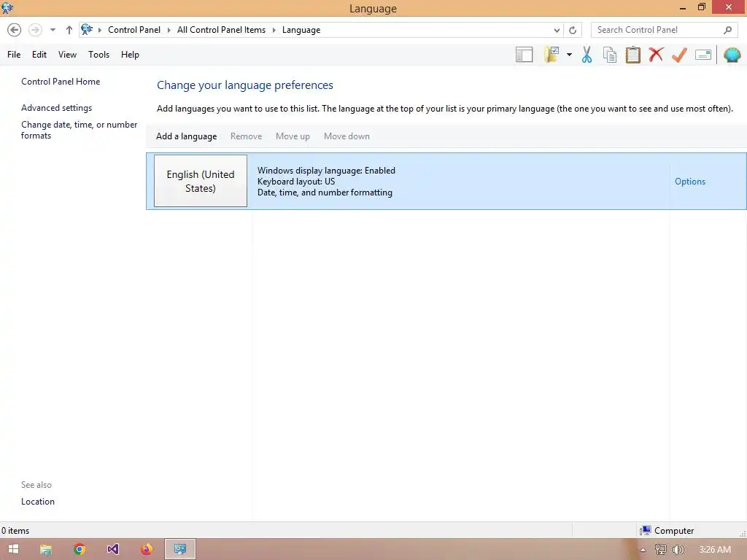Viewport: 747px width, 560px height.
Task: Open Visual Studio from the taskbar
Action: [113, 550]
